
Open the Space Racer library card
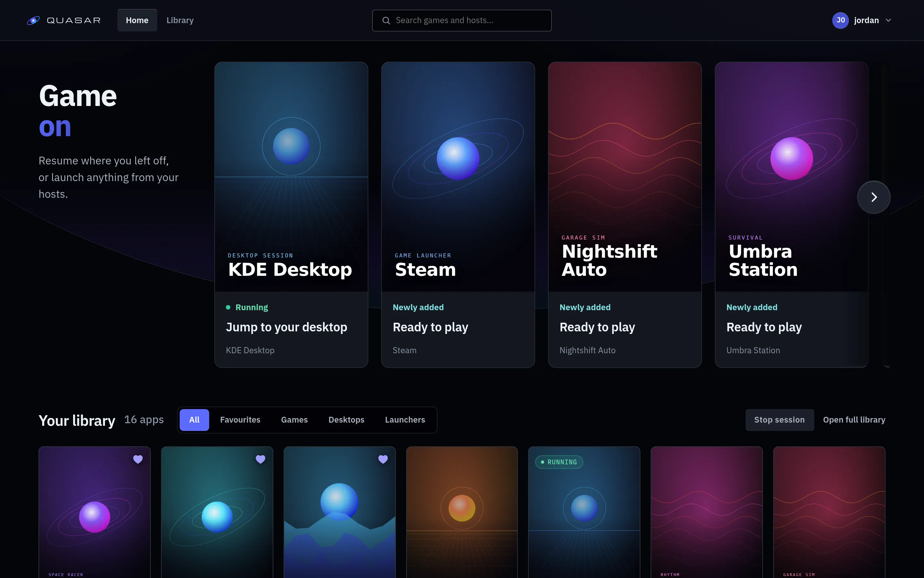pyautogui.click(x=95, y=512)
